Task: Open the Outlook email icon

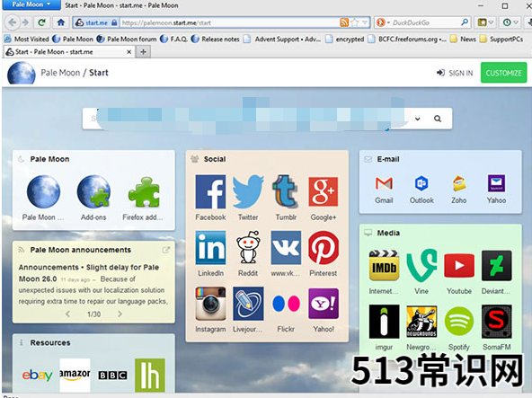Action: tap(421, 183)
